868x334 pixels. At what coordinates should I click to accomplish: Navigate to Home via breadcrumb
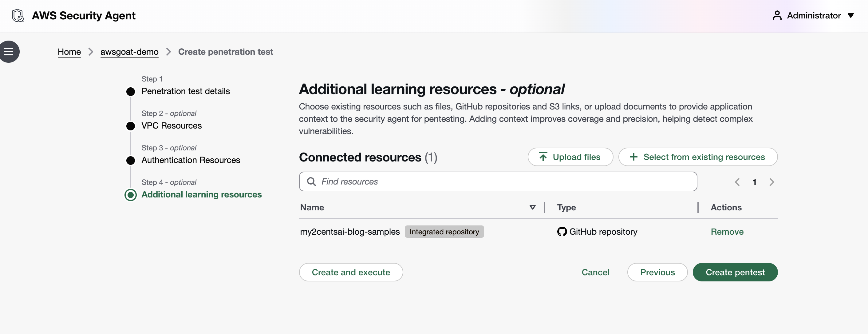[x=69, y=52]
